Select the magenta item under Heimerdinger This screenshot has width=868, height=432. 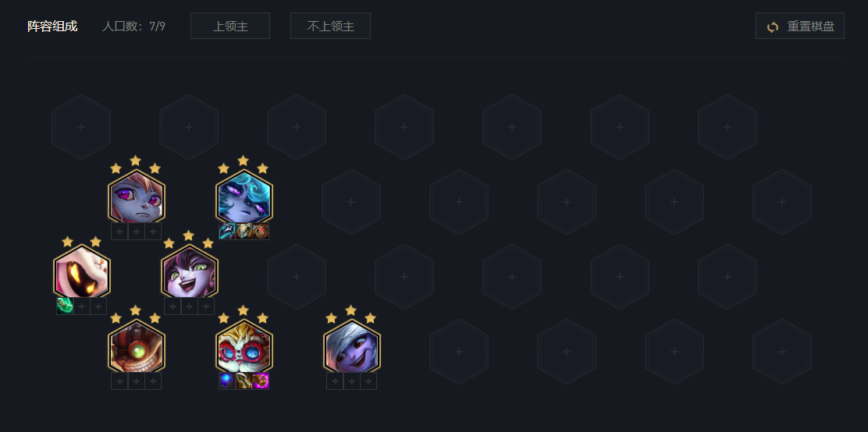(261, 381)
